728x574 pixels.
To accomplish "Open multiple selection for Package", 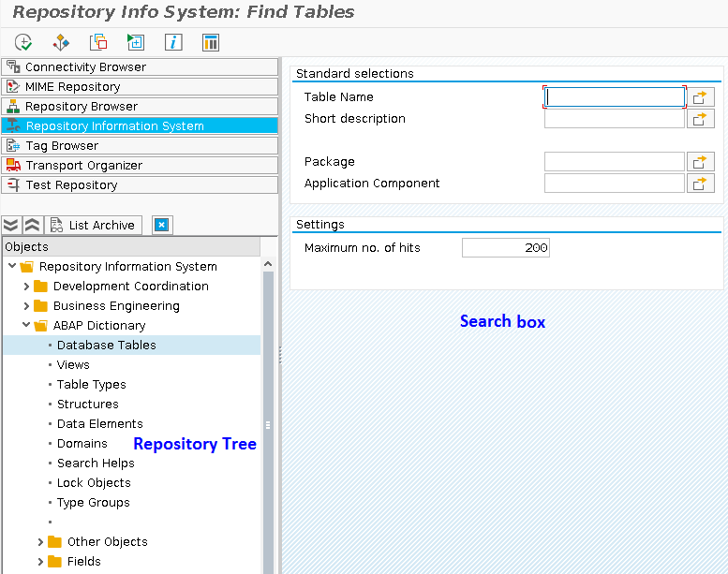I will tap(700, 162).
